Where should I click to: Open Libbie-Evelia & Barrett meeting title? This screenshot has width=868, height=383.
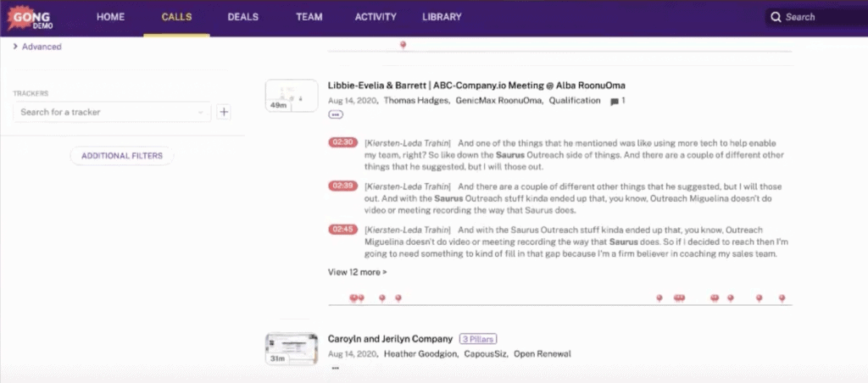click(x=476, y=86)
